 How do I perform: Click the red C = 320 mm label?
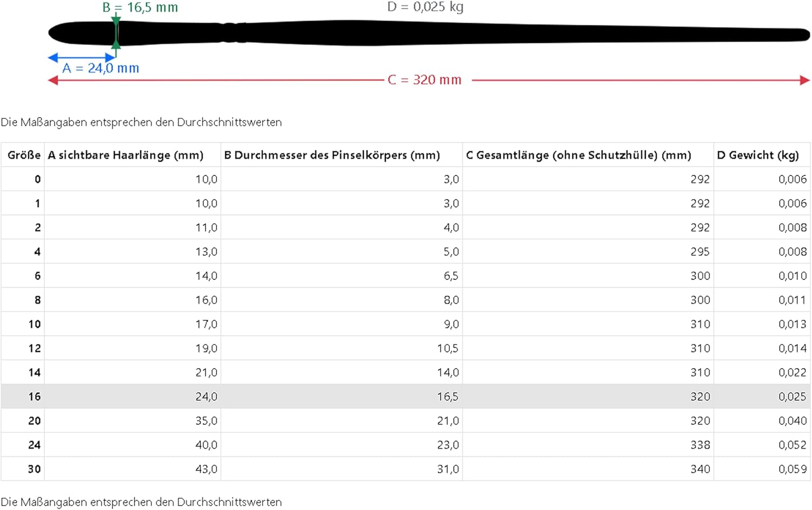click(425, 80)
